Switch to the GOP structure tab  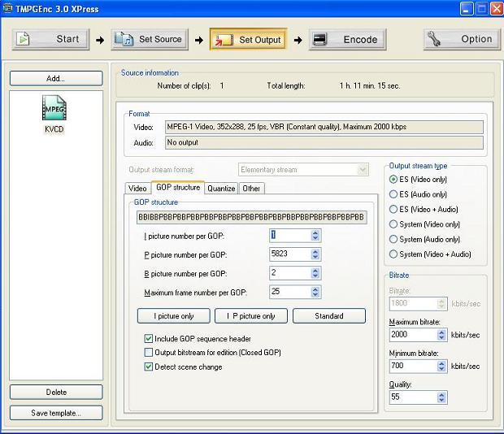[x=178, y=187]
